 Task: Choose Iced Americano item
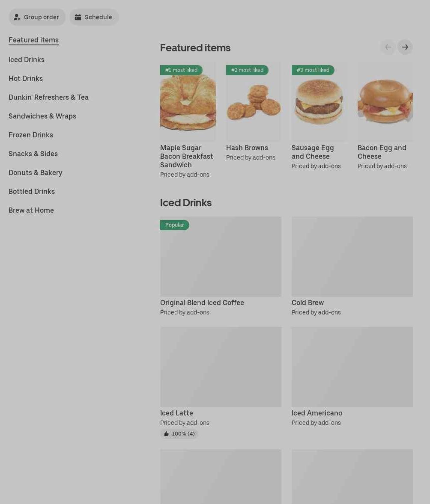(352, 377)
